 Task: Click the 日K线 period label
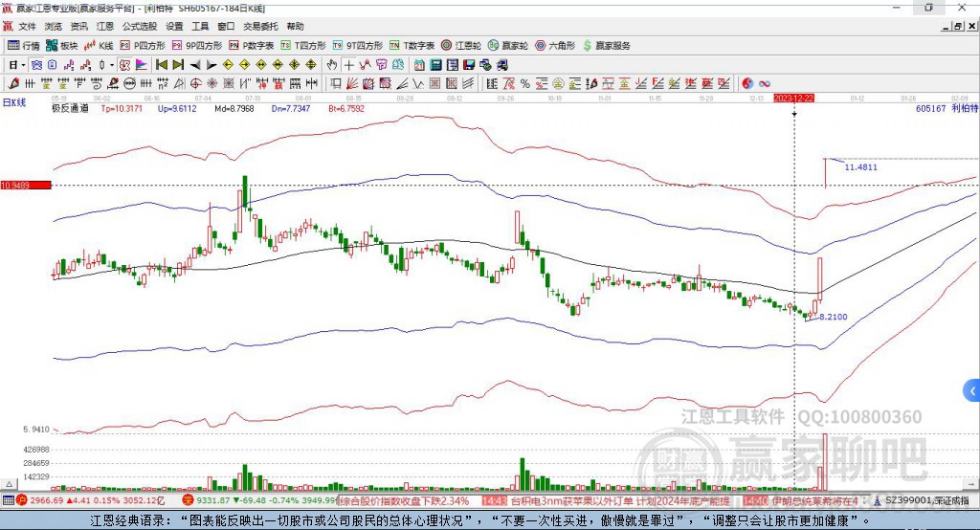[14, 102]
